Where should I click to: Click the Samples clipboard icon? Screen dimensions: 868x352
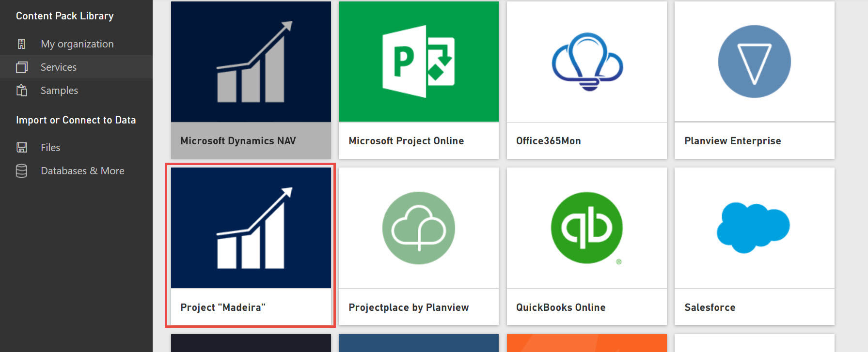click(22, 91)
